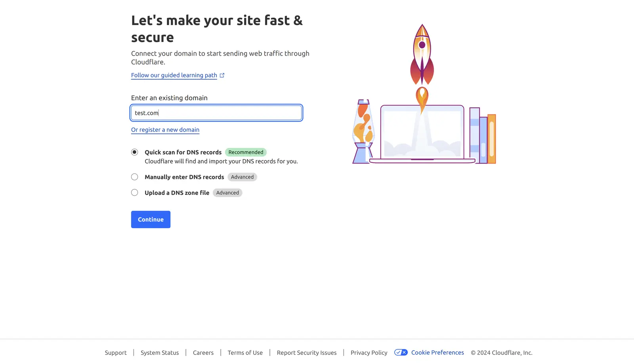
Task: Focus the existing domain input field
Action: click(216, 113)
